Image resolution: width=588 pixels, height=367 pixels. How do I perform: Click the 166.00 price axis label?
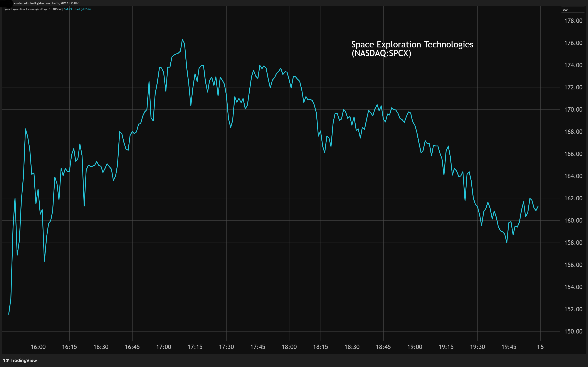[573, 154]
